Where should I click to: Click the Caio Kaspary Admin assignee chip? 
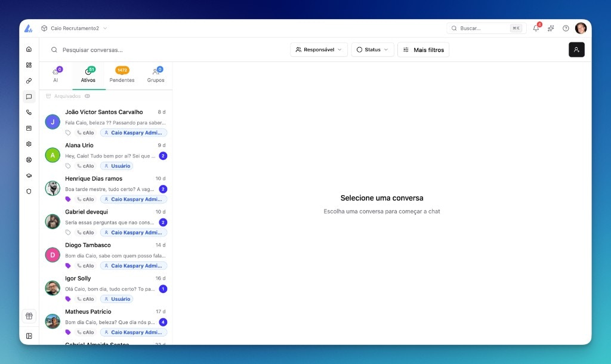pos(134,132)
